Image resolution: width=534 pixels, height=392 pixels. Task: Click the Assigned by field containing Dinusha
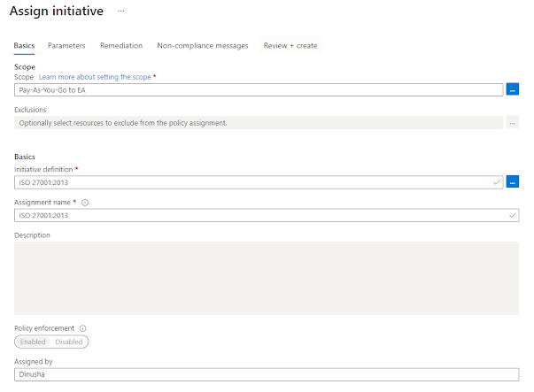coord(267,374)
